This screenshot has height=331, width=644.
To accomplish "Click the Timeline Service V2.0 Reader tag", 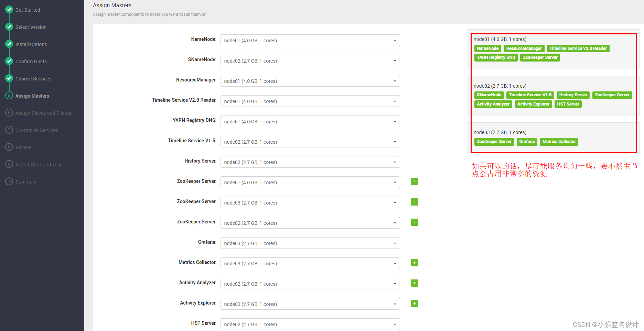I will [578, 48].
